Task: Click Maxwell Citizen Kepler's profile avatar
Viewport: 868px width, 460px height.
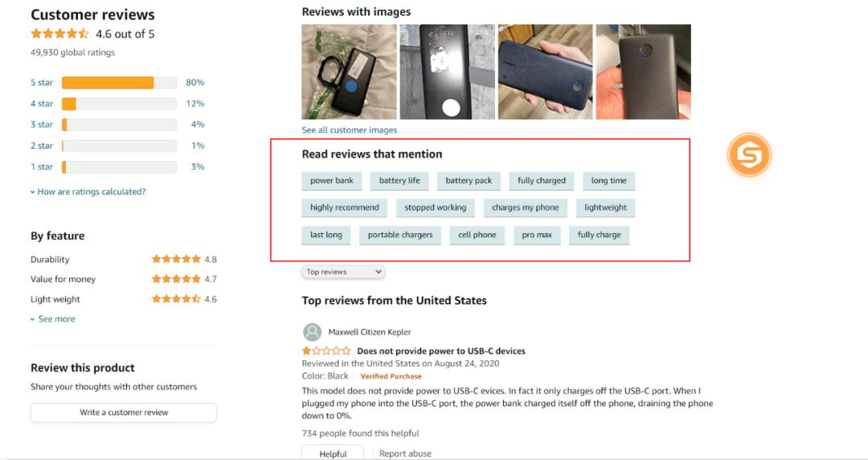Action: coord(312,332)
